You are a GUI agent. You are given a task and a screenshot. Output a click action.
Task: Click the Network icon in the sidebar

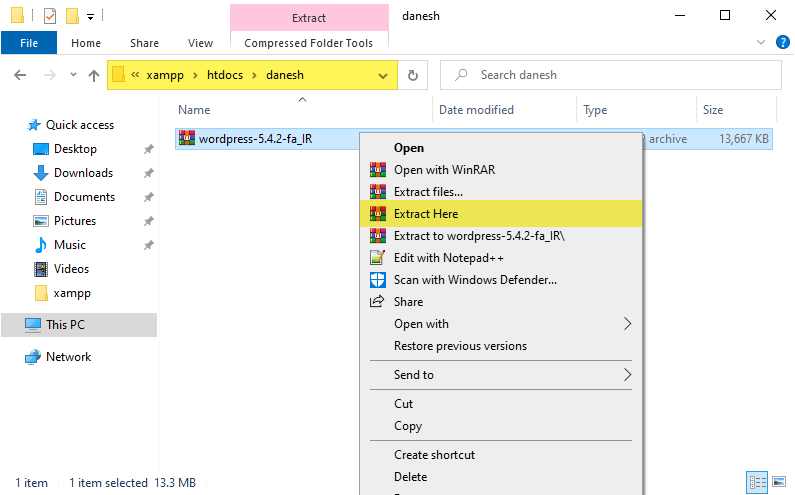click(x=33, y=357)
